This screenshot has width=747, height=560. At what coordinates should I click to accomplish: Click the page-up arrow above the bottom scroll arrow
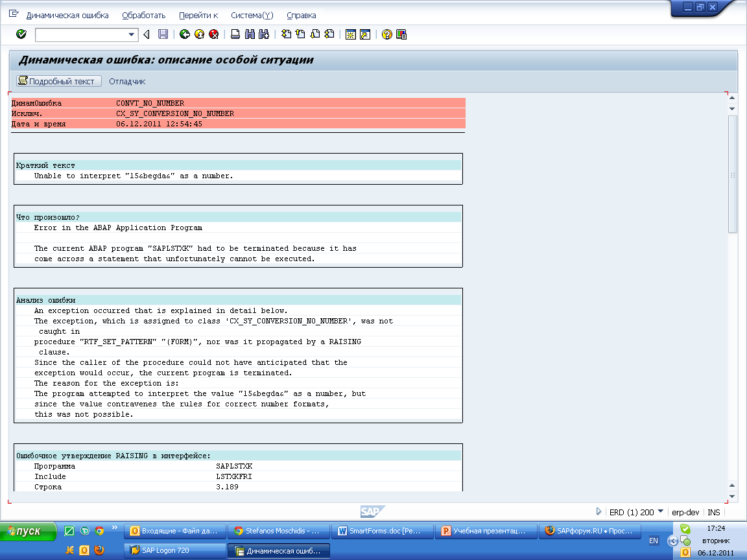pos(732,485)
